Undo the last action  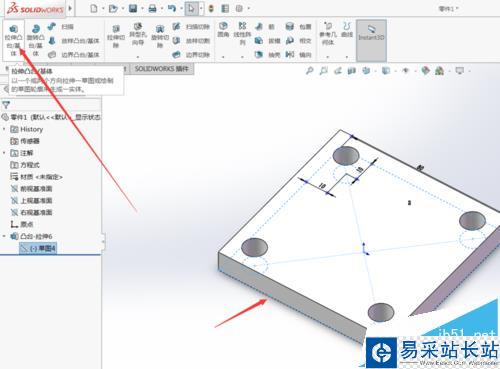[x=172, y=8]
